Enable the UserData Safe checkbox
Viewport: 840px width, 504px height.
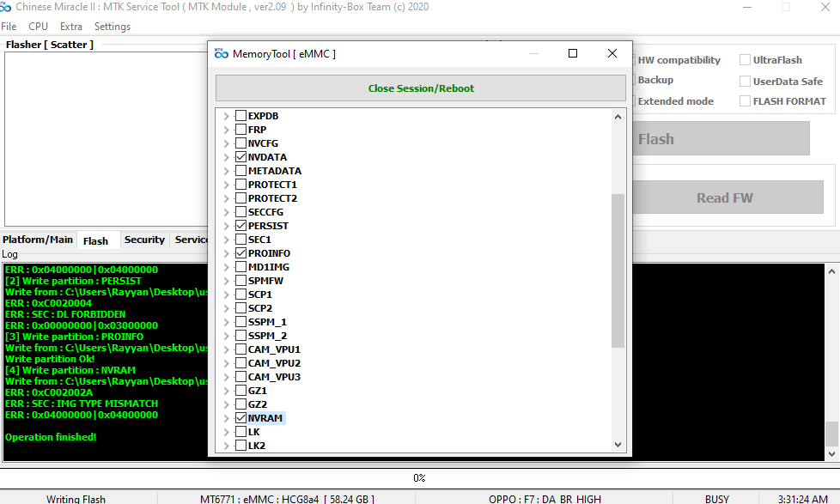(x=745, y=82)
